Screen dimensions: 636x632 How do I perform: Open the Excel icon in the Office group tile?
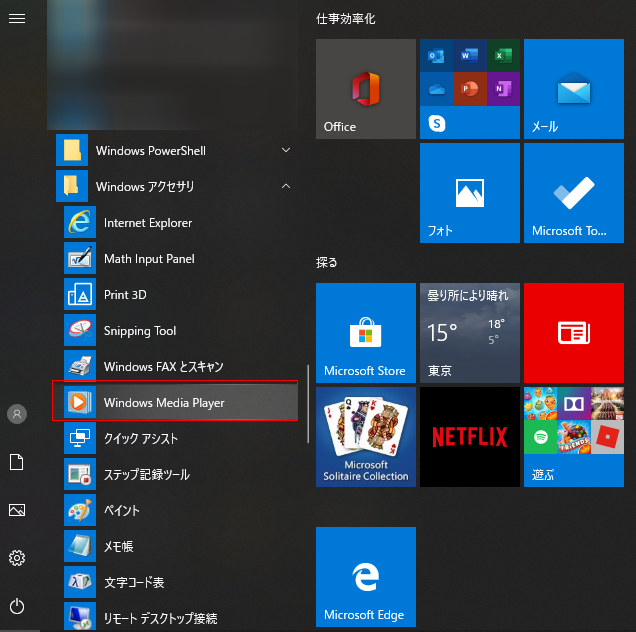(x=503, y=56)
